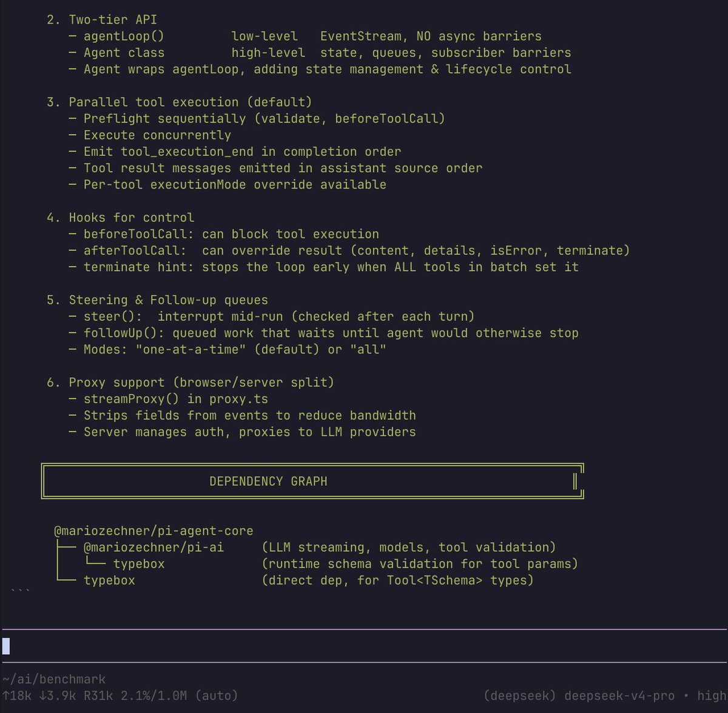Screen dimensions: 728x713
Task: Click 'Modes: one-at-a-time' line
Action: coord(227,349)
